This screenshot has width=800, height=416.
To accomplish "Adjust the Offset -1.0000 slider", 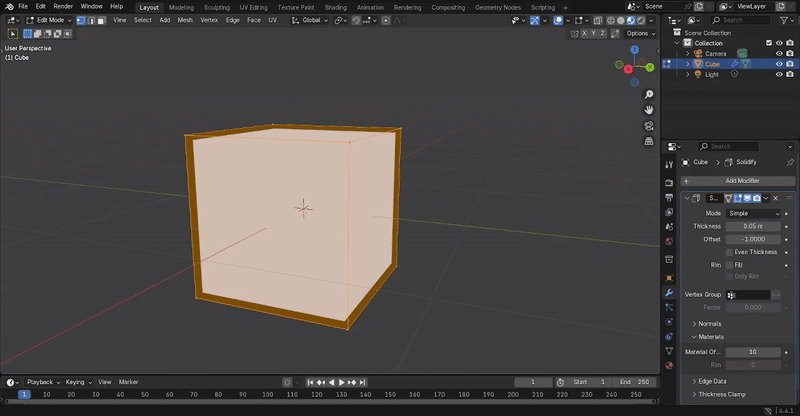I will coord(753,239).
